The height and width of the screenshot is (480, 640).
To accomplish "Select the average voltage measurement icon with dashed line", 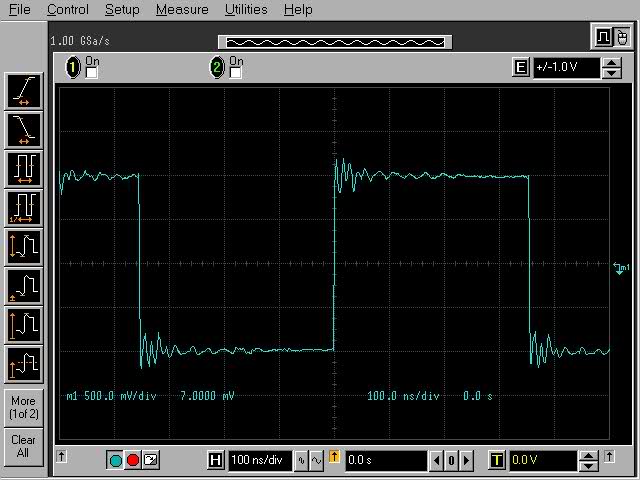I will pos(24,364).
